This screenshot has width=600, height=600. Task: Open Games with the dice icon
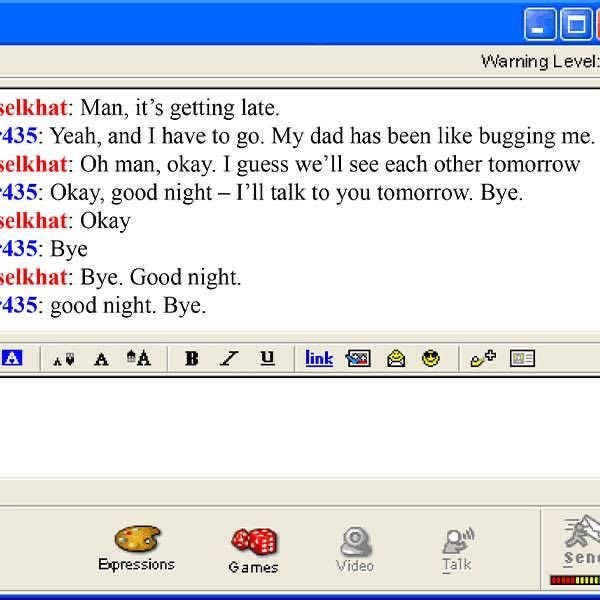[253, 551]
